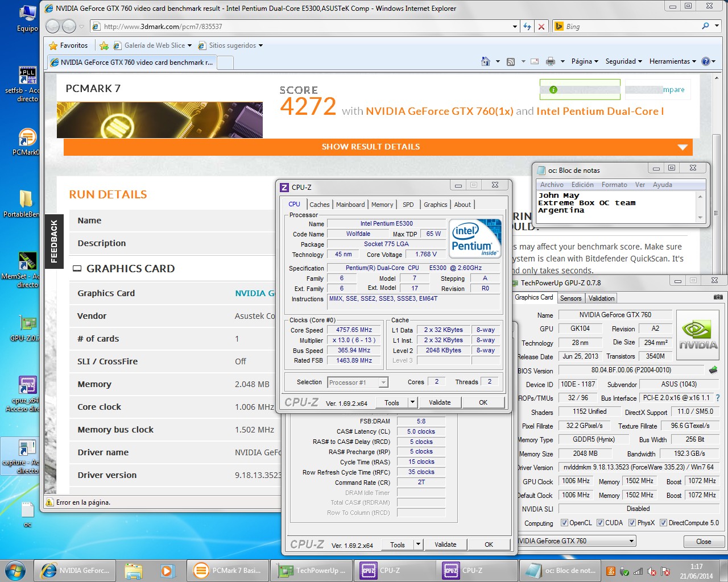Click GPU-Z BIOS save chip icon
Viewport: 728px width, 582px height.
click(x=713, y=370)
